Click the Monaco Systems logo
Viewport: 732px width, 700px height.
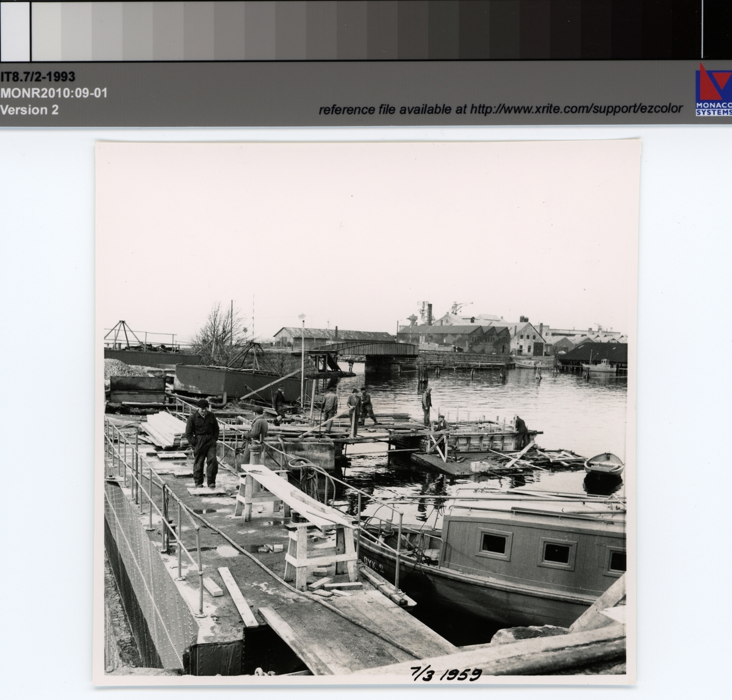coord(712,89)
